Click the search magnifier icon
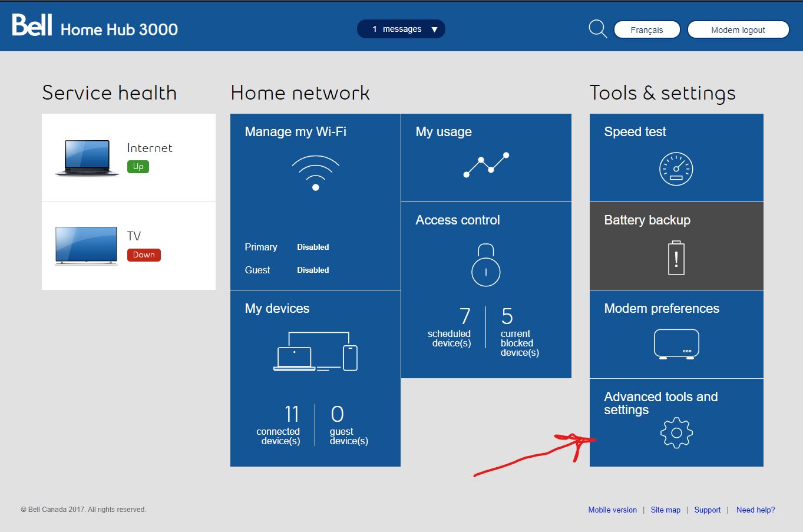 [x=597, y=28]
